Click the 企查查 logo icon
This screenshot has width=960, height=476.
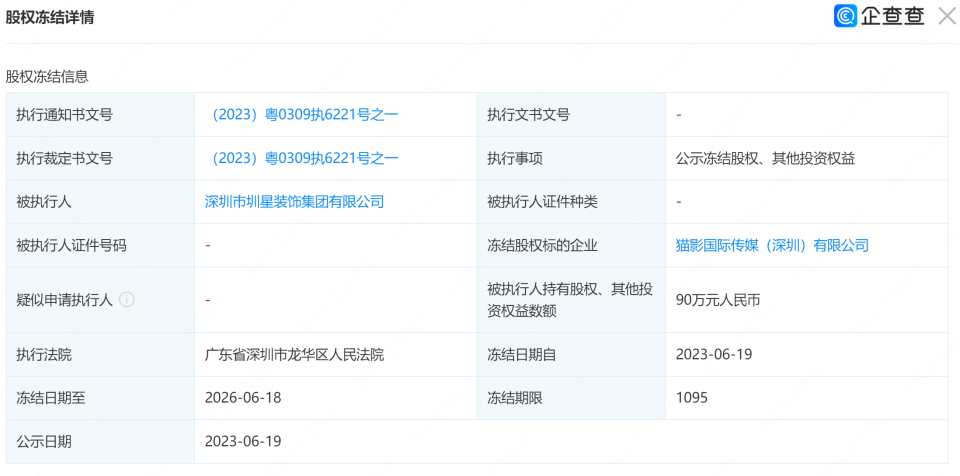[x=845, y=16]
